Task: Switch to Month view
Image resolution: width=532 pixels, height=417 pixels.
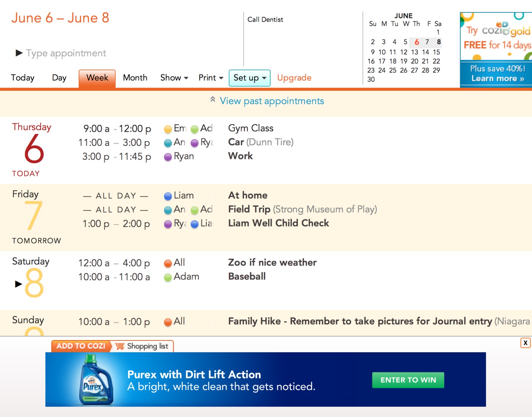Action: pyautogui.click(x=135, y=78)
